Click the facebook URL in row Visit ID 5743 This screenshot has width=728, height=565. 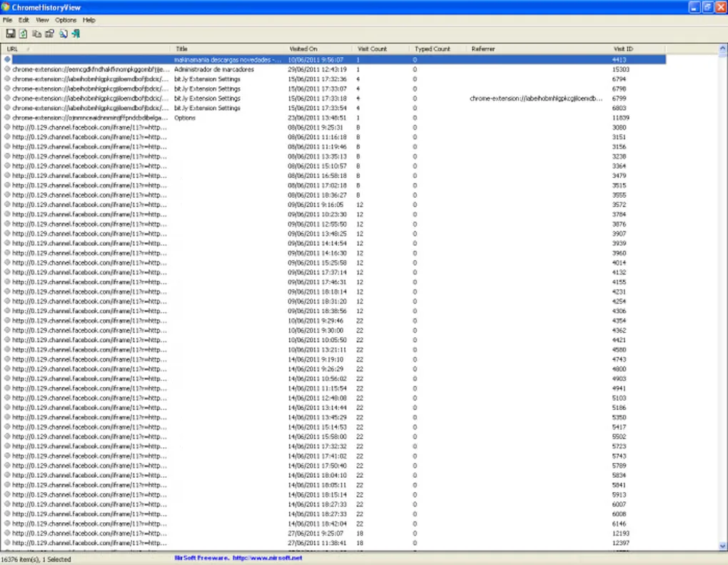click(90, 456)
